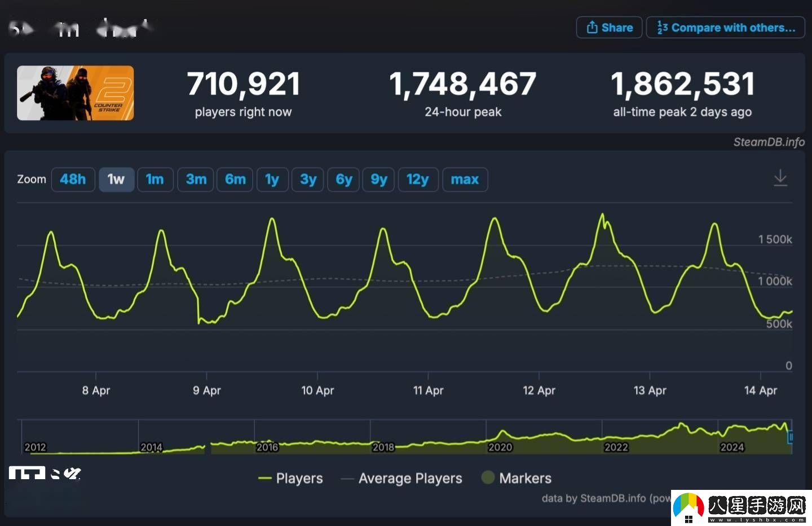Hide the Average Players line via legend

click(401, 478)
